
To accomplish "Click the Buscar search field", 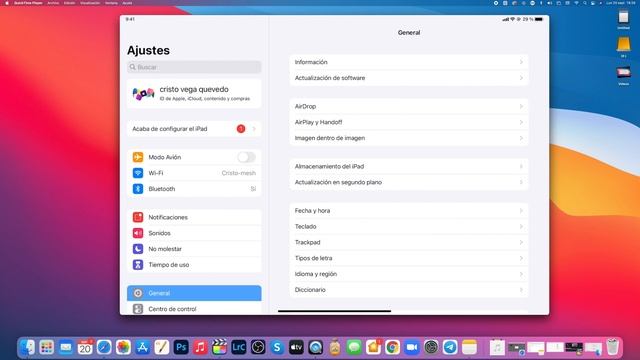I will click(x=194, y=67).
